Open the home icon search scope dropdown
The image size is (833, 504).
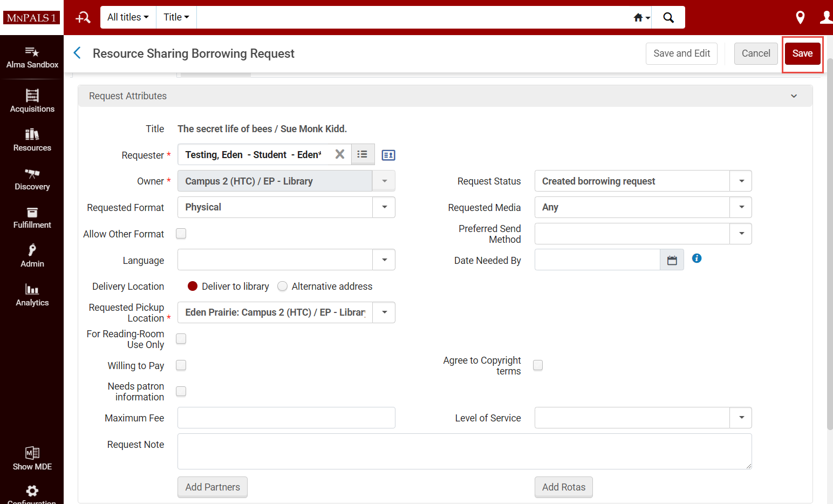[641, 17]
